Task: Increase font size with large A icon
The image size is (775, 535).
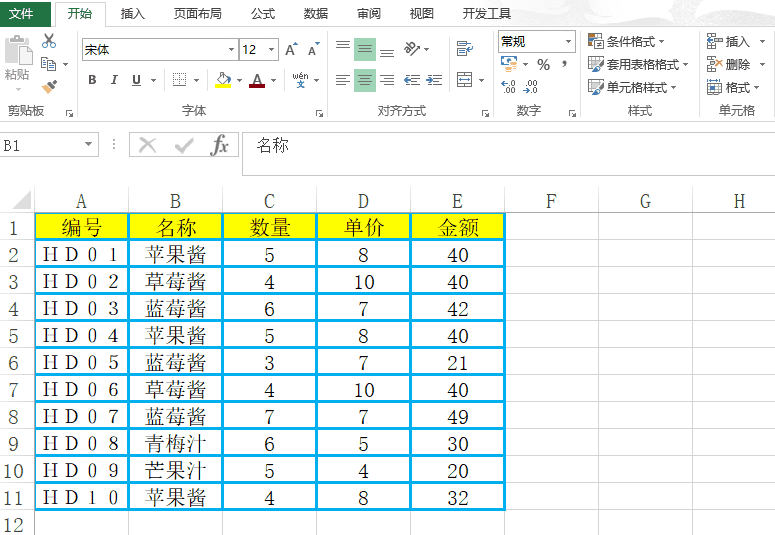Action: pos(291,49)
